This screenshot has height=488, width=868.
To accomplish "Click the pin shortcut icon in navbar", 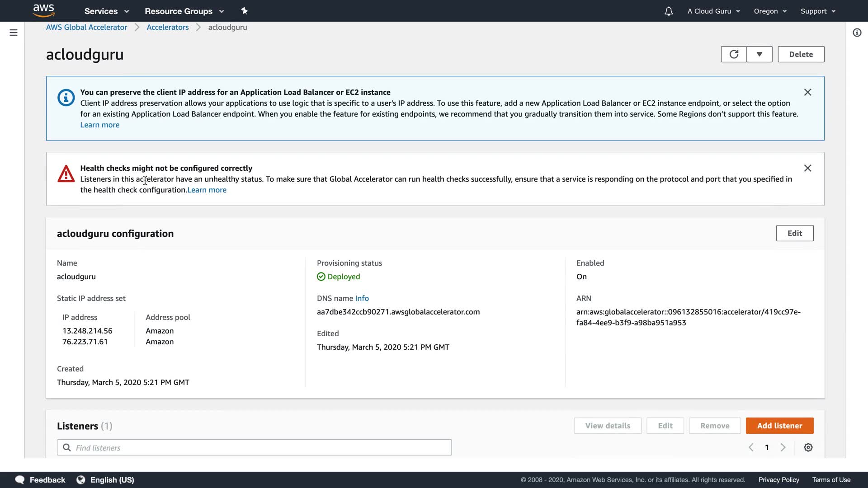I will [245, 11].
